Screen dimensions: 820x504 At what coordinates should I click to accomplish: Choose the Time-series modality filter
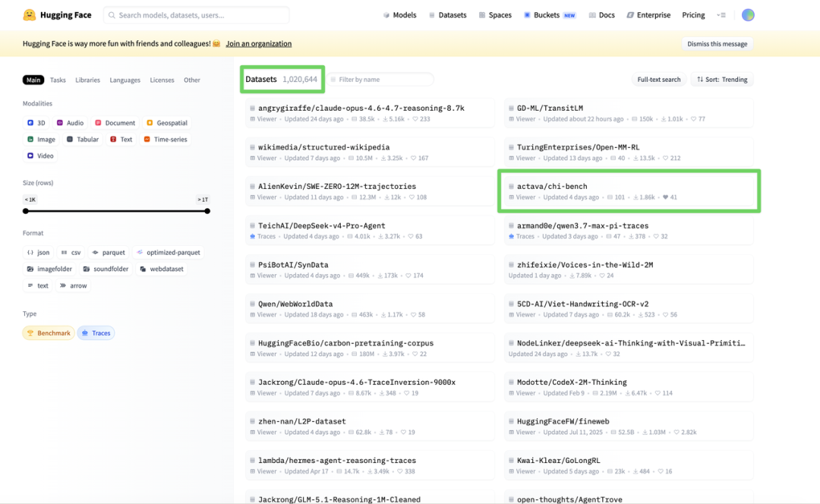[166, 140]
